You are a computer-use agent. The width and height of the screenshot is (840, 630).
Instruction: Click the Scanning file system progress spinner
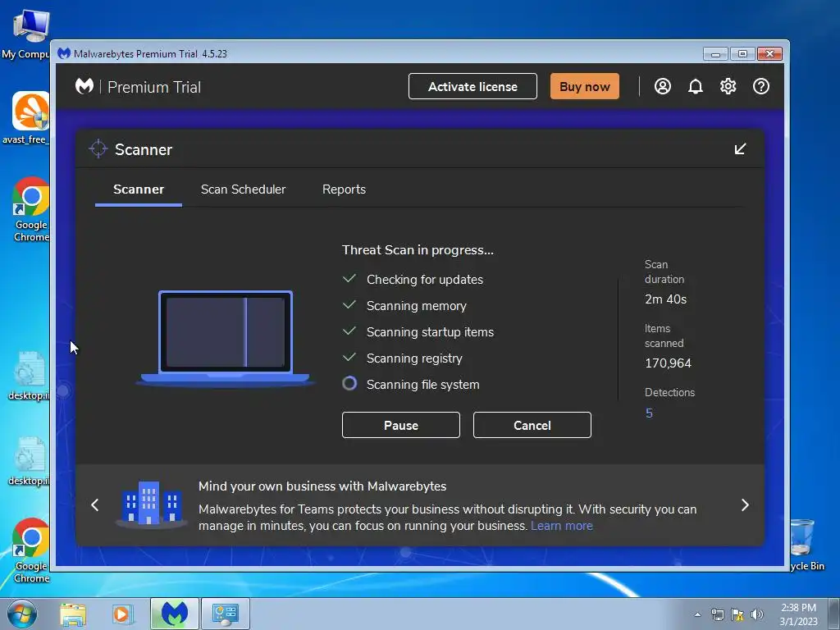[x=349, y=384]
